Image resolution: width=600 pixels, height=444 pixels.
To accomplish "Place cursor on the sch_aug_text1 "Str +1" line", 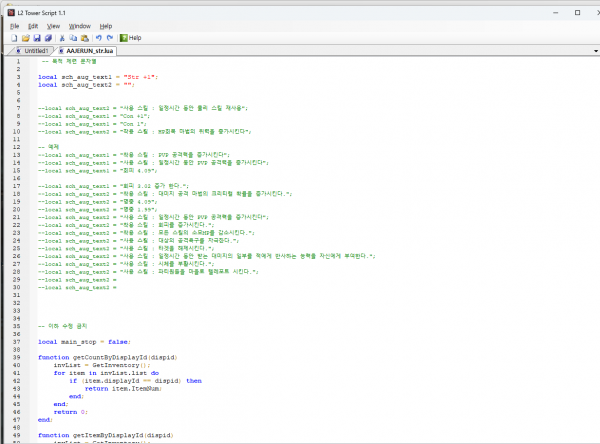I will pyautogui.click(x=96, y=76).
